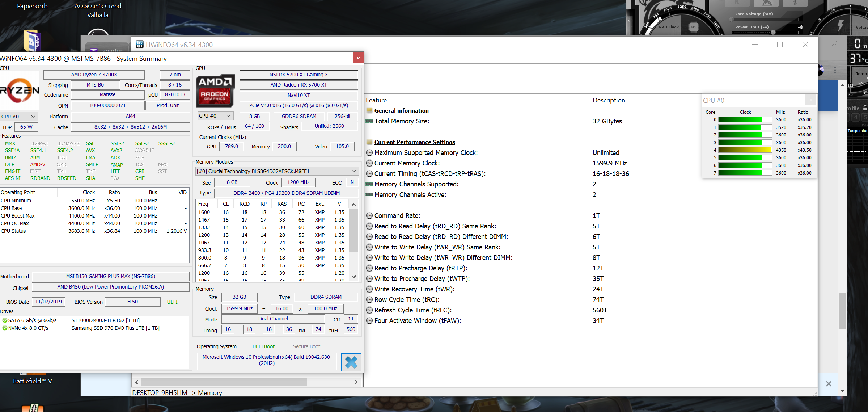Click the Afterburner info 'i' icon button
Screen dimensions: 868x412
pyautogui.click(x=795, y=3)
